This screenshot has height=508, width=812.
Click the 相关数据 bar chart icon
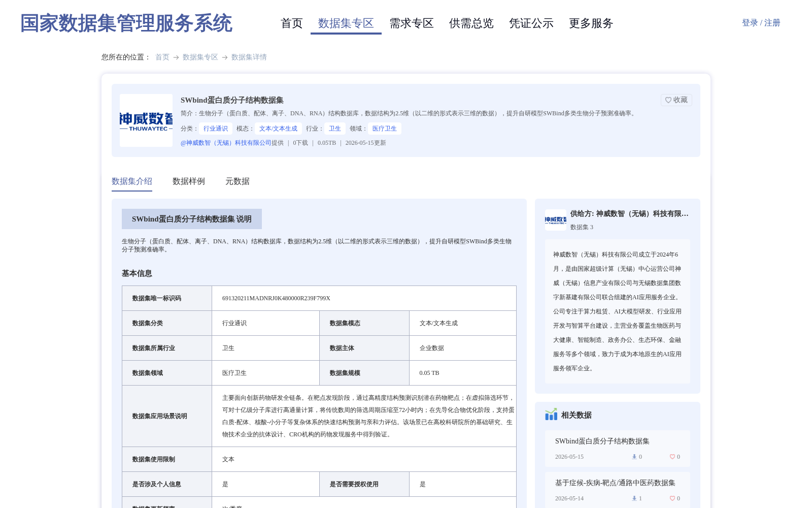click(x=551, y=415)
